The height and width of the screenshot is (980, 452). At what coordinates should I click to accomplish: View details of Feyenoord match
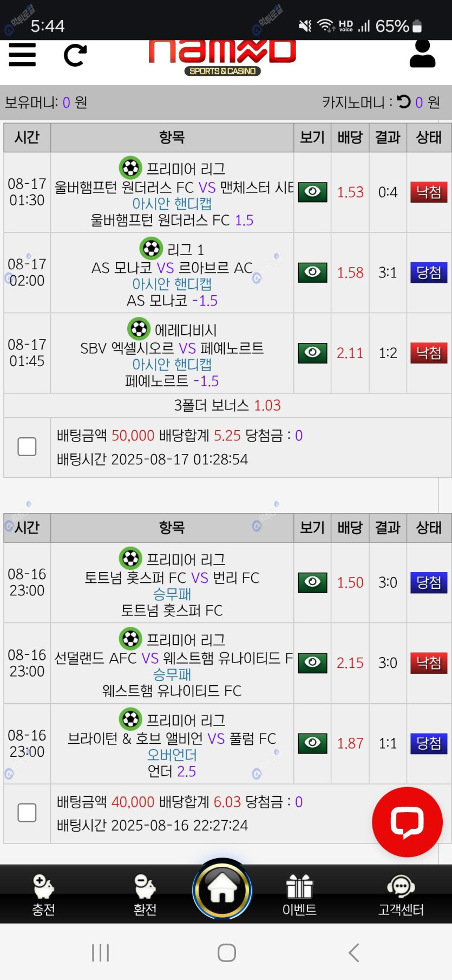pos(312,353)
